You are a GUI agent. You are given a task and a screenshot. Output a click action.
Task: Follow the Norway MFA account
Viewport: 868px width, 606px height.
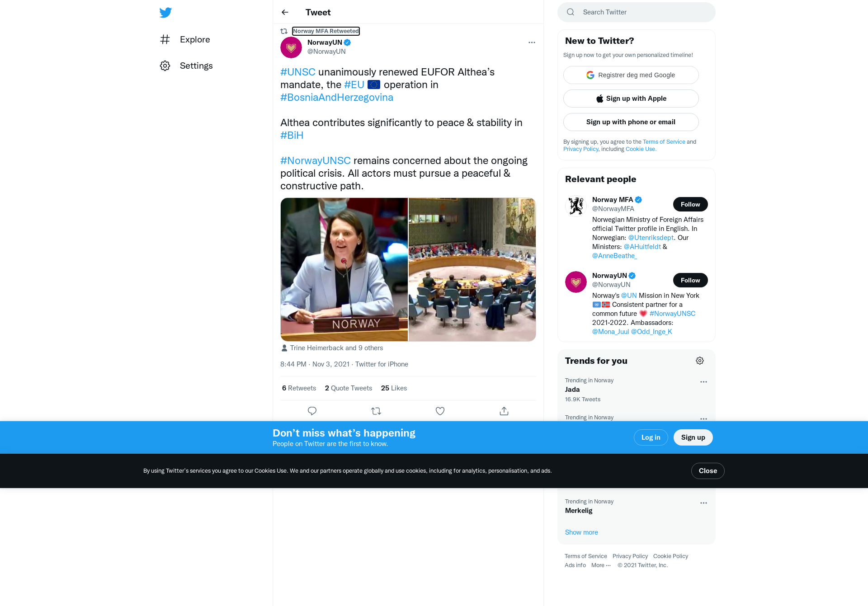click(690, 204)
